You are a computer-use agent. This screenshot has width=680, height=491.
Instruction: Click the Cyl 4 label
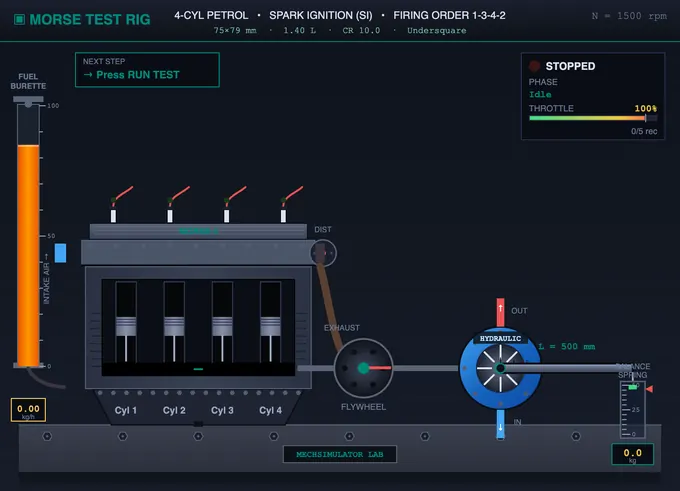coord(270,410)
